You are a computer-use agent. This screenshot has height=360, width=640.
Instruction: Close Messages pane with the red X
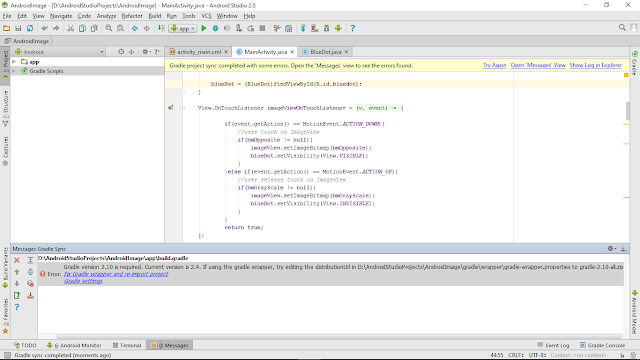click(x=17, y=260)
